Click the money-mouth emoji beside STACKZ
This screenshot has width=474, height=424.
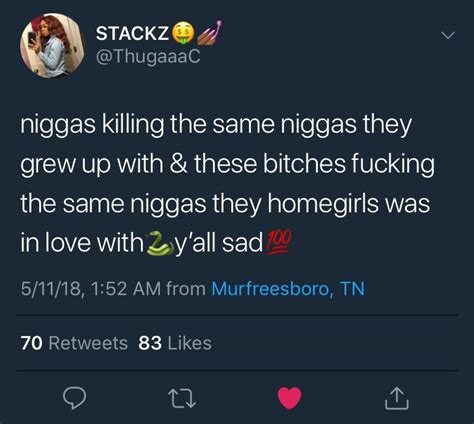183,34
